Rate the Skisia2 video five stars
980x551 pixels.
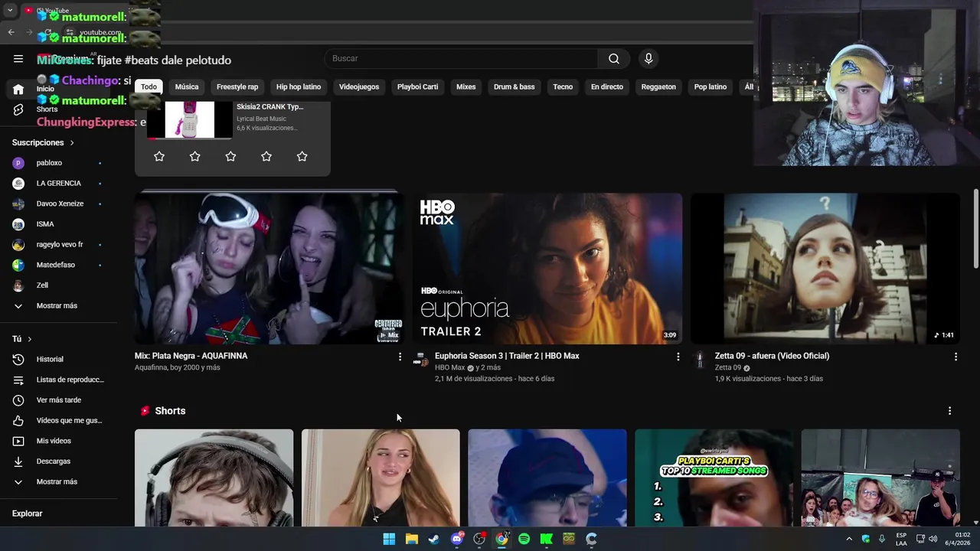pos(302,156)
